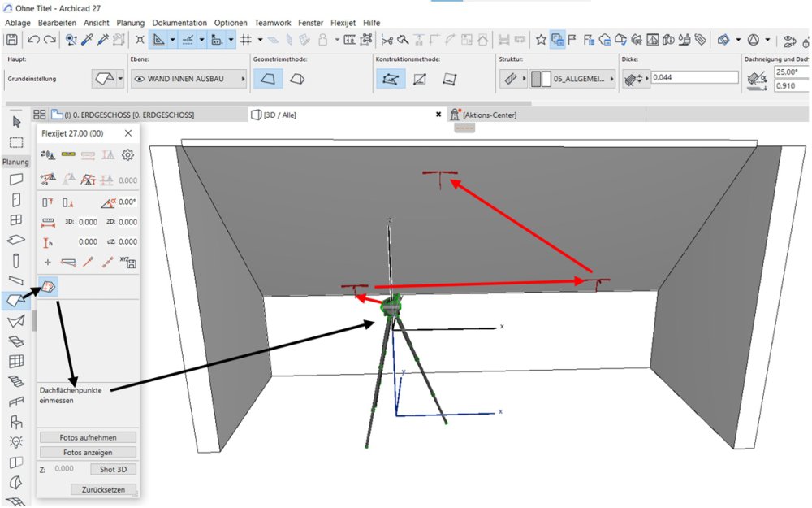The height and width of the screenshot is (508, 812).
Task: Toggle visibility eye of WAND INNEN AUSBAU layer
Action: point(139,79)
